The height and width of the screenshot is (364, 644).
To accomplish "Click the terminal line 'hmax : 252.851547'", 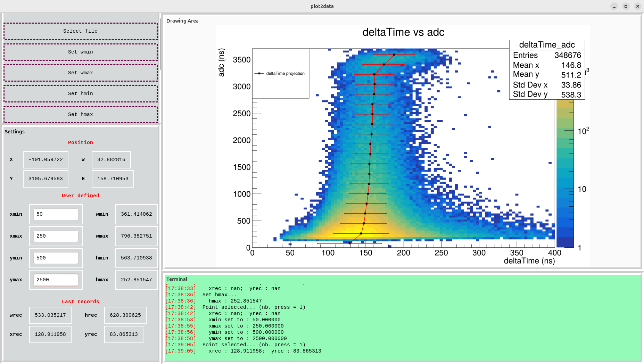I will [214, 301].
